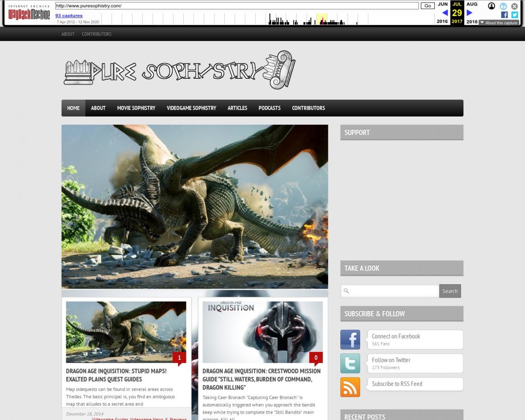
Task: Select the highlighted capture on timeline
Action: pos(322,19)
